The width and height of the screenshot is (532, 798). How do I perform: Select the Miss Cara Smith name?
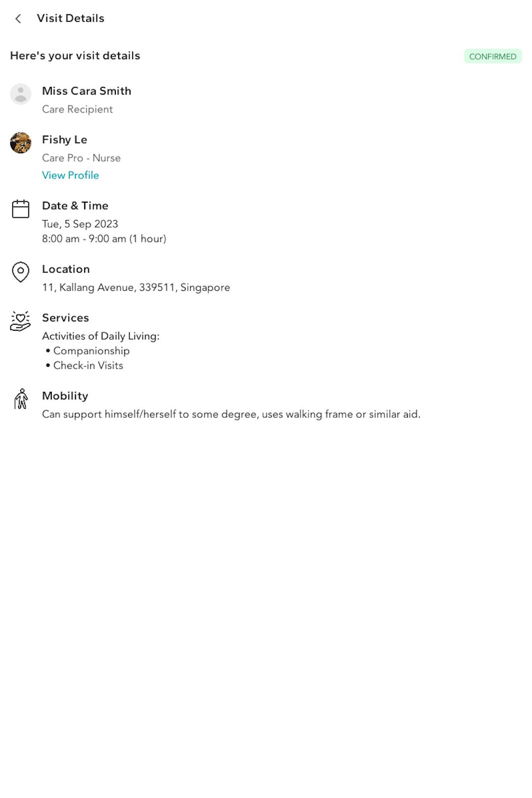point(87,91)
